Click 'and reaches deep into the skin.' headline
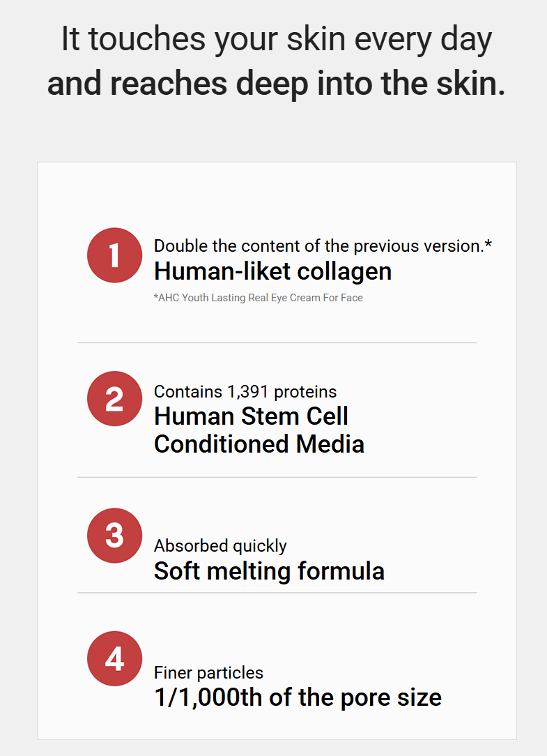Viewport: 547px width, 756px height. coord(277,84)
